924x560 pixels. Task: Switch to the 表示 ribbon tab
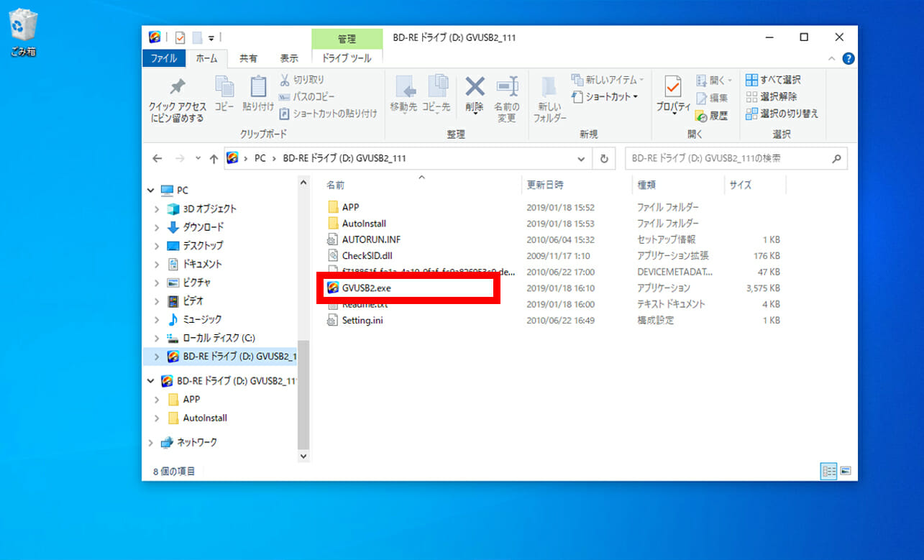pos(289,58)
